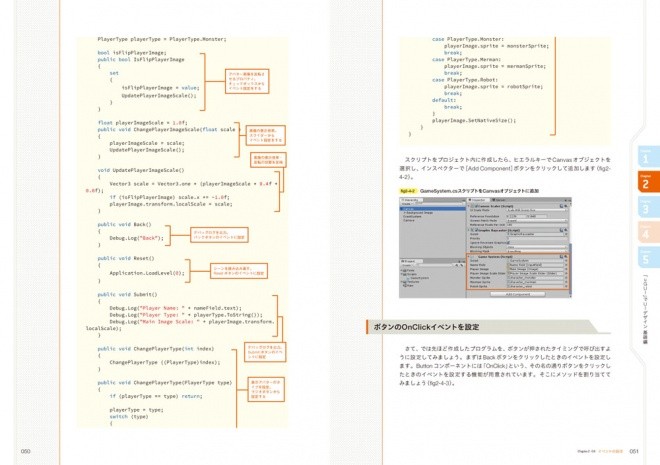Screen dimensions: 660x465
Task: Click the Merman Sprite object field
Action: tap(535, 282)
